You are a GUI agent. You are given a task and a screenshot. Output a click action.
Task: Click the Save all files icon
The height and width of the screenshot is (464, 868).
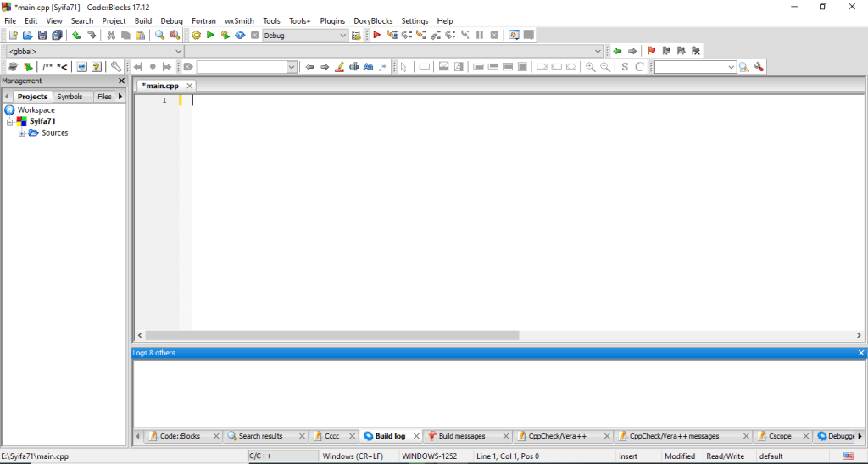[x=57, y=36]
